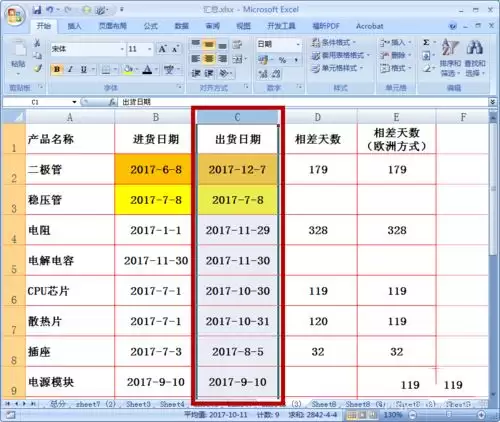The height and width of the screenshot is (422, 500).
Task: Open the Acrobat ribbon tab
Action: [x=369, y=26]
